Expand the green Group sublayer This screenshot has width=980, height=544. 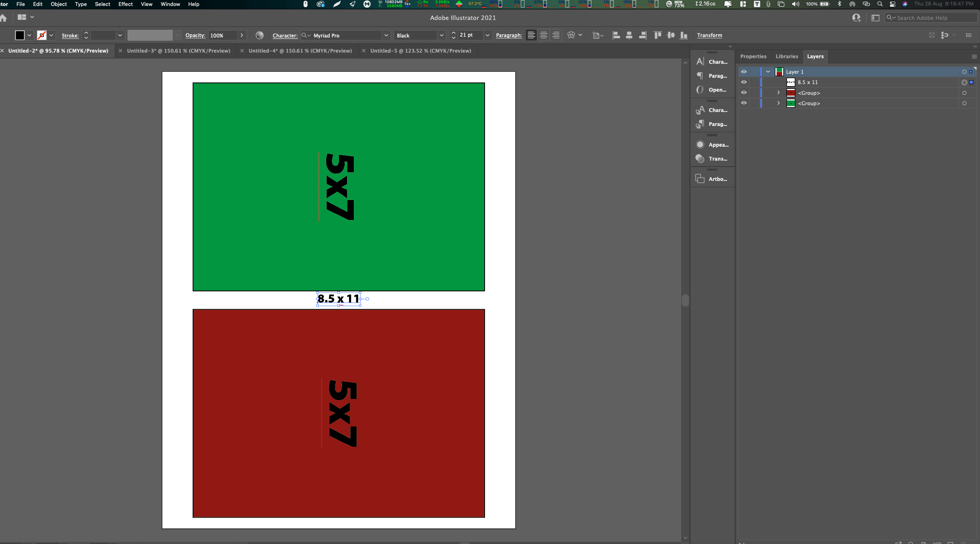(x=778, y=103)
